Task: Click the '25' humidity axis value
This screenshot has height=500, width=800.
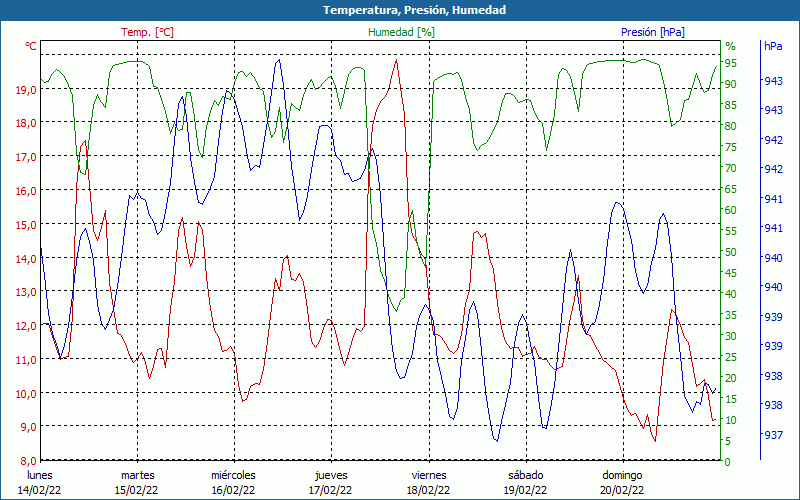Action: click(730, 357)
